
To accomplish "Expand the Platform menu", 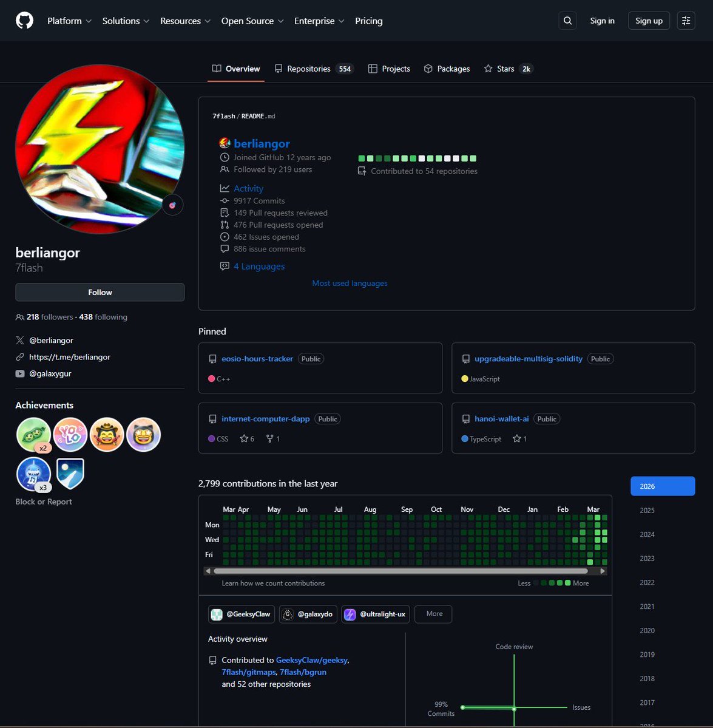I will point(69,21).
